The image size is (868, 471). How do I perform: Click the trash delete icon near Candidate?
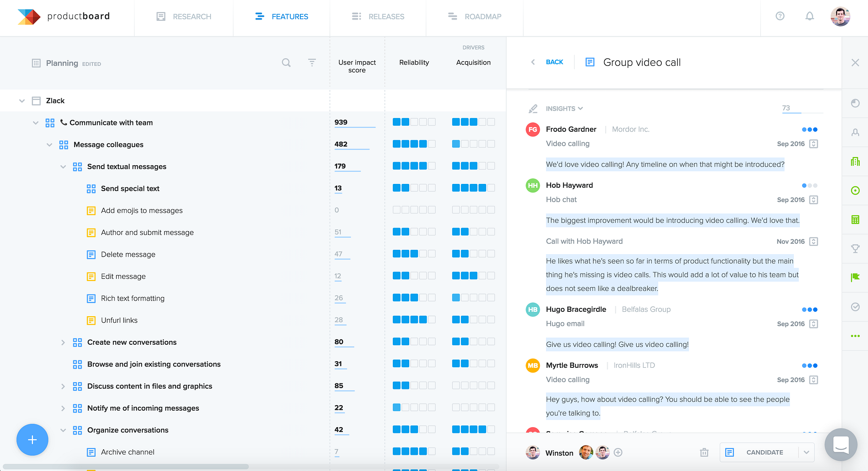click(704, 452)
